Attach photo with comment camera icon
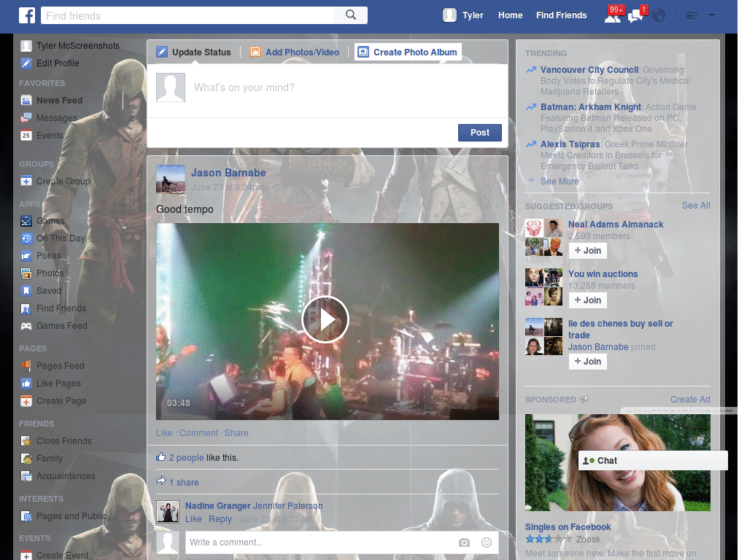Image resolution: width=747 pixels, height=560 pixels. coord(464,542)
